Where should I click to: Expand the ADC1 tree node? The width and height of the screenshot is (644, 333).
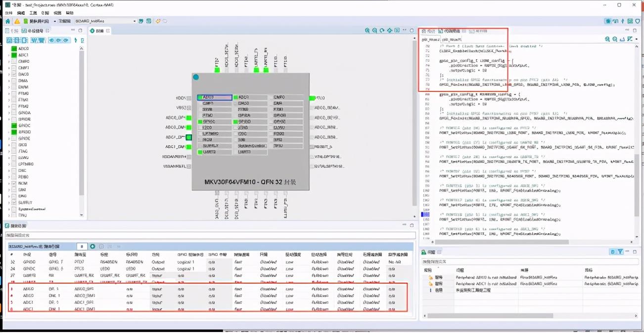pos(9,55)
